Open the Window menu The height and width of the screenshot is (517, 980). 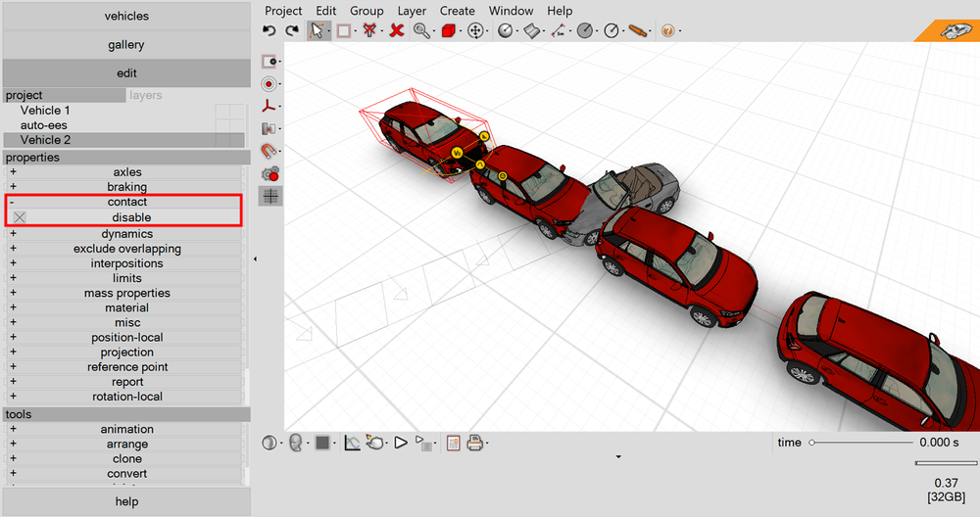click(511, 11)
